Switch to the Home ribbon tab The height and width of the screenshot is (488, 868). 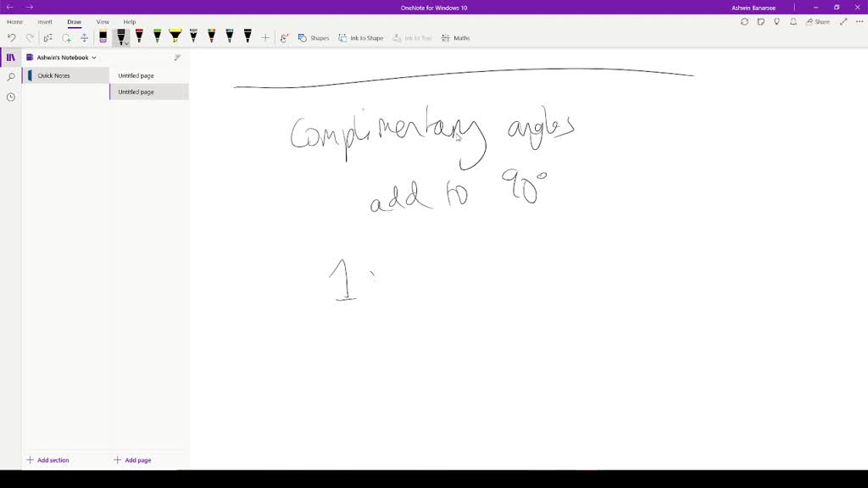15,21
